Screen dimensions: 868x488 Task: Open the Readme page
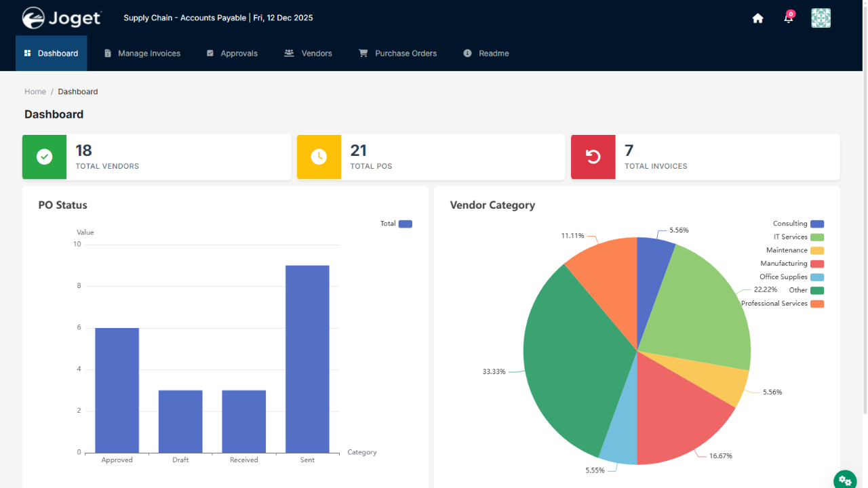(486, 54)
